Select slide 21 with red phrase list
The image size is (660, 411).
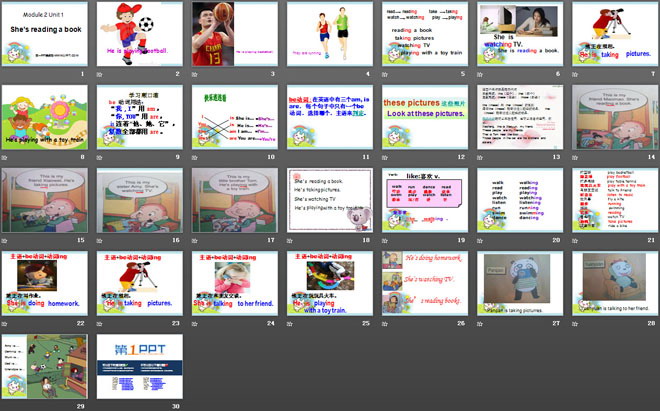coord(615,200)
